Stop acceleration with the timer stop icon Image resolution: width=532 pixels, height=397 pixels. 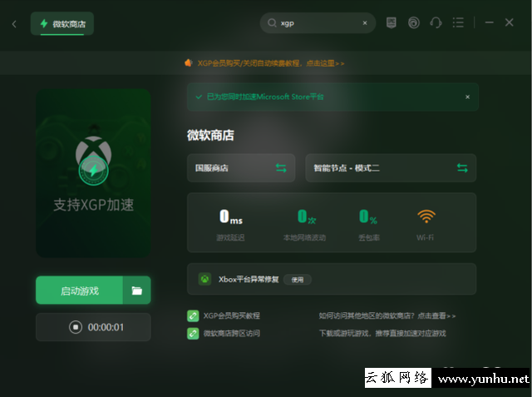tap(76, 327)
